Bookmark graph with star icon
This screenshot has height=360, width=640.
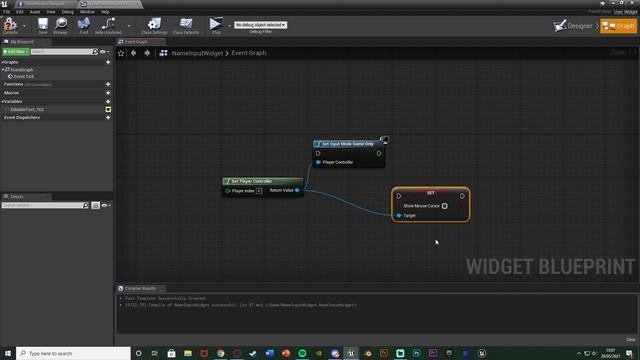[121, 53]
